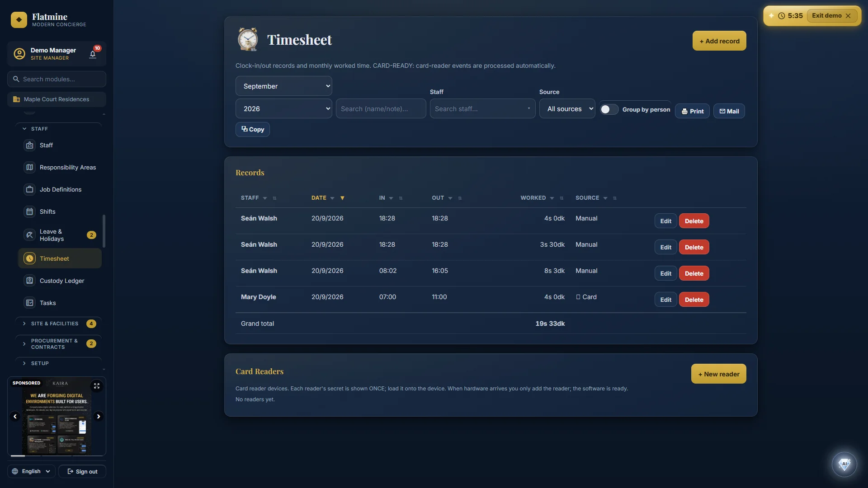
Task: Click the Maple Court Residences building icon
Action: [x=17, y=99]
